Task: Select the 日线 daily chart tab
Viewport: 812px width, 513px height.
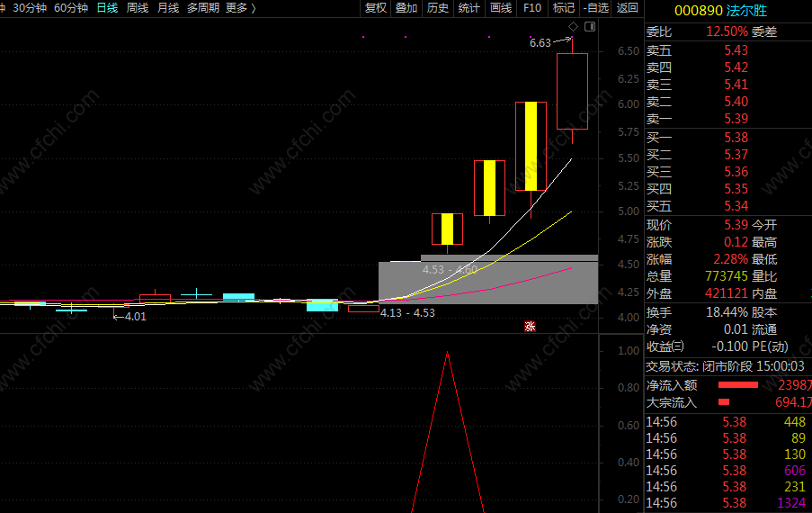Action: [107, 8]
